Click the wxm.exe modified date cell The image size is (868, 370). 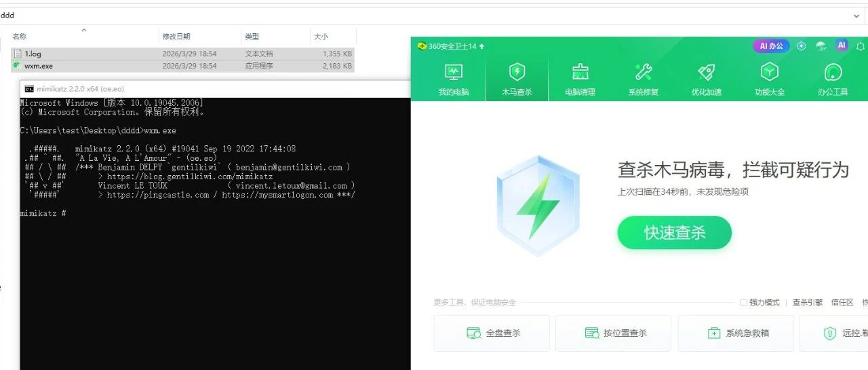189,66
